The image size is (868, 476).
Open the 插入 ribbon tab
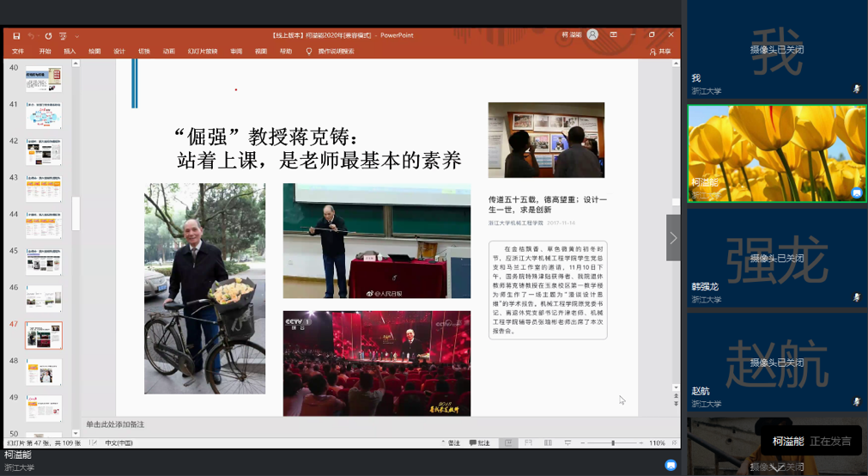(70, 52)
